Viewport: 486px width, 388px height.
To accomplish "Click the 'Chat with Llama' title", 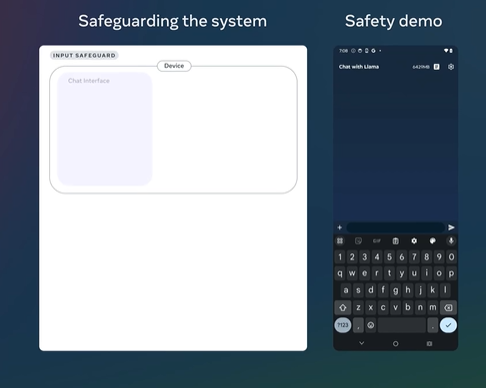I will pos(359,67).
